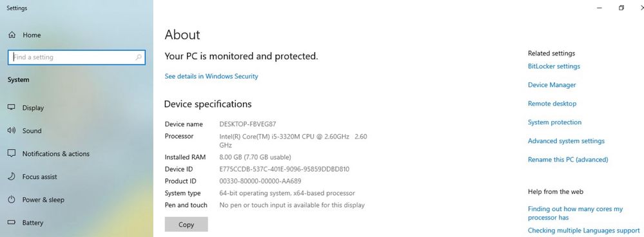Select the Display monitor icon

coord(12,108)
